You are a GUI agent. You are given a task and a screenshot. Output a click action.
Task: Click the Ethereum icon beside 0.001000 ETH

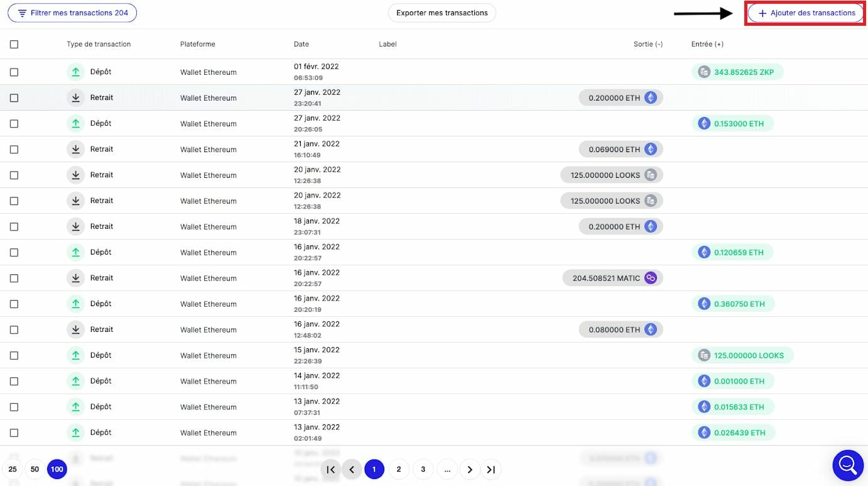704,381
